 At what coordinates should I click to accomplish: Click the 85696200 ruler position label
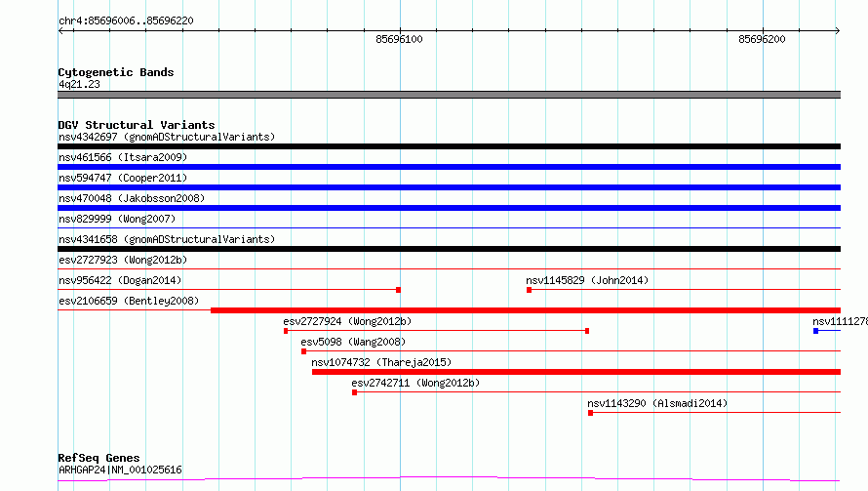[762, 39]
